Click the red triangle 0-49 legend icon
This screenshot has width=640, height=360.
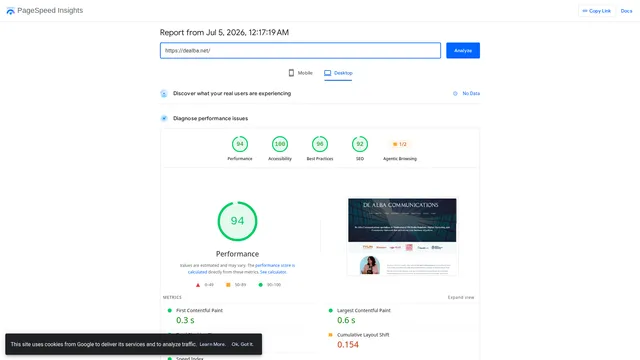coord(198,285)
